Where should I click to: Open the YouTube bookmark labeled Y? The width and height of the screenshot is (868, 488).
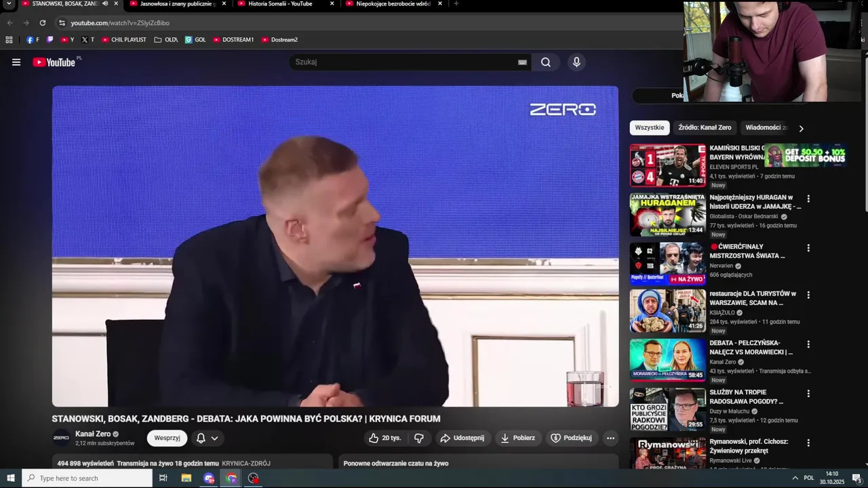click(x=67, y=40)
